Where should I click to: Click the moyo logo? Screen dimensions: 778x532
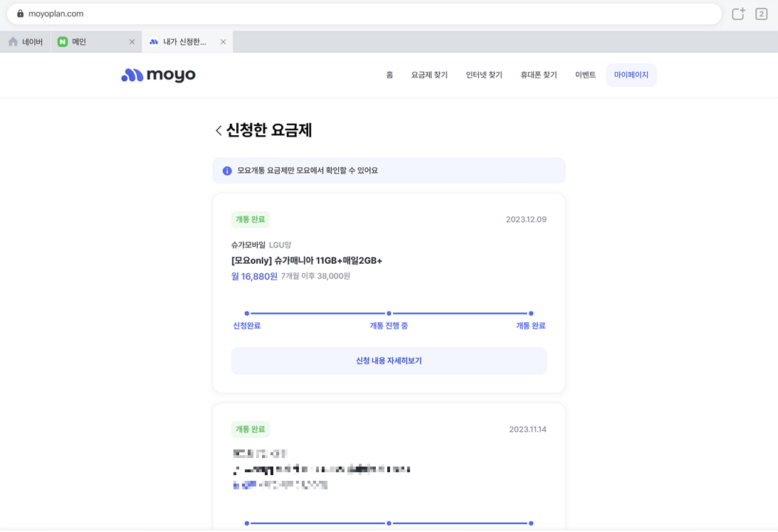(158, 75)
